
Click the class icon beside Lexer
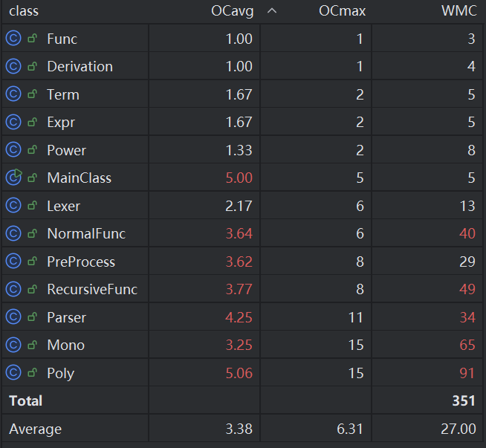coord(13,206)
